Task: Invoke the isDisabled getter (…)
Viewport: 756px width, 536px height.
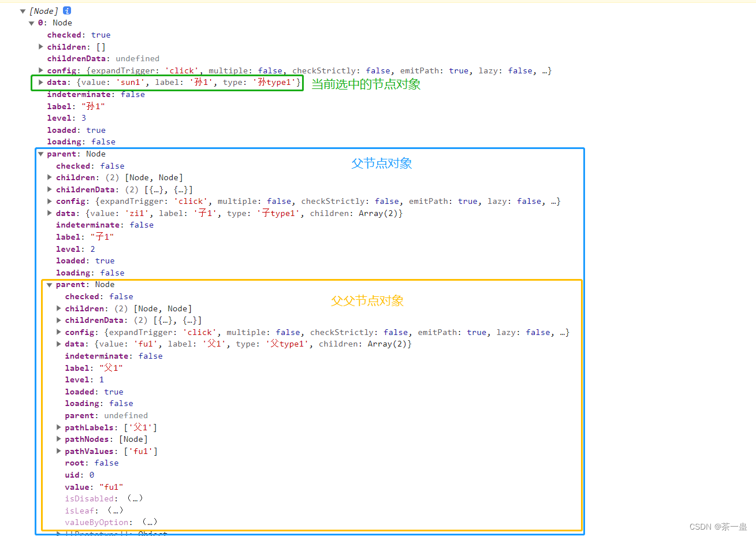Action: 135,498
